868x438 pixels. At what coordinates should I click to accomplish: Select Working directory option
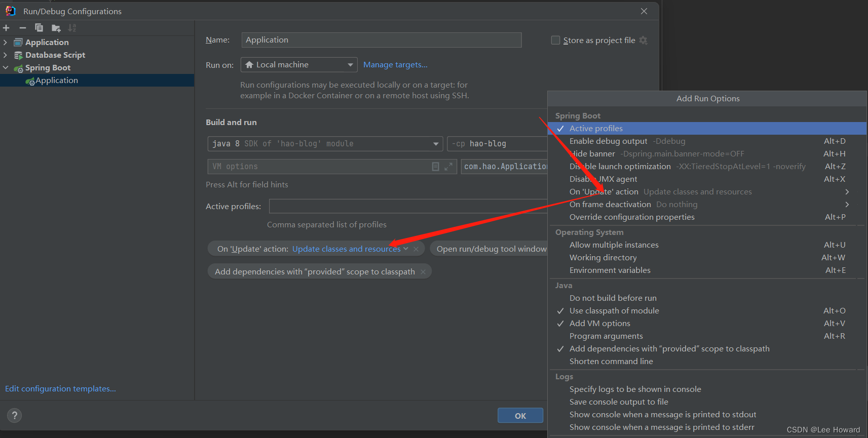(707, 258)
